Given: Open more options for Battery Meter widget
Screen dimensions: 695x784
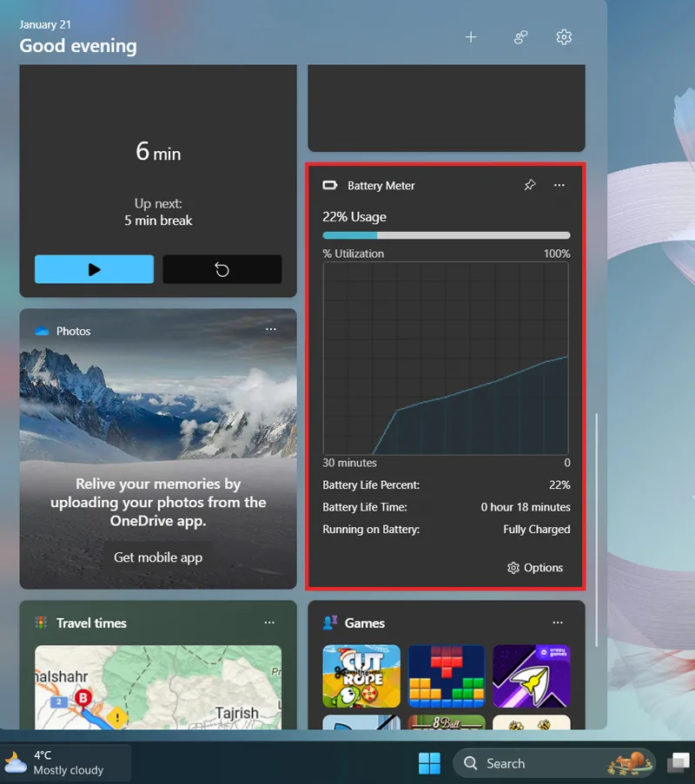Looking at the screenshot, I should pos(559,185).
